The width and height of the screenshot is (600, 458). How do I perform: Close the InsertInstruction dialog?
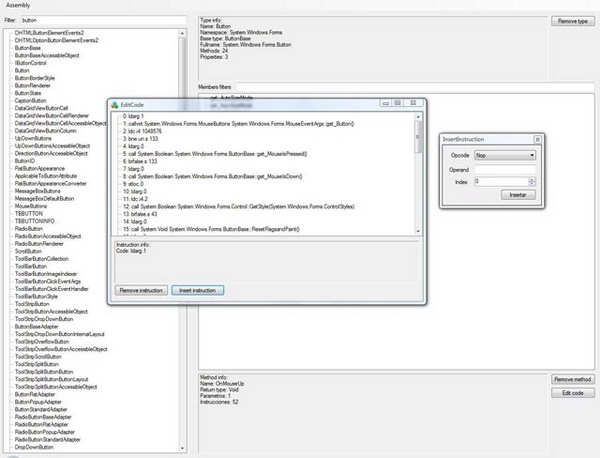(537, 140)
